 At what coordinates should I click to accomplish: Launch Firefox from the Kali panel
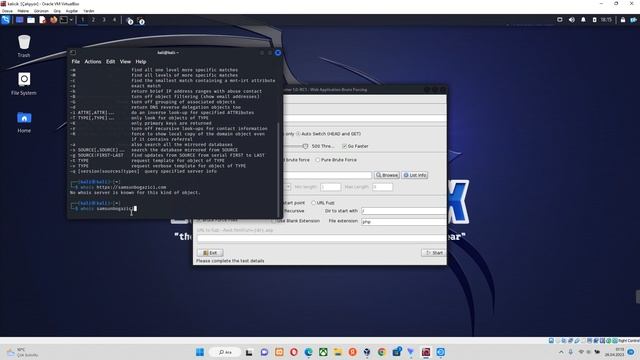click(53, 20)
